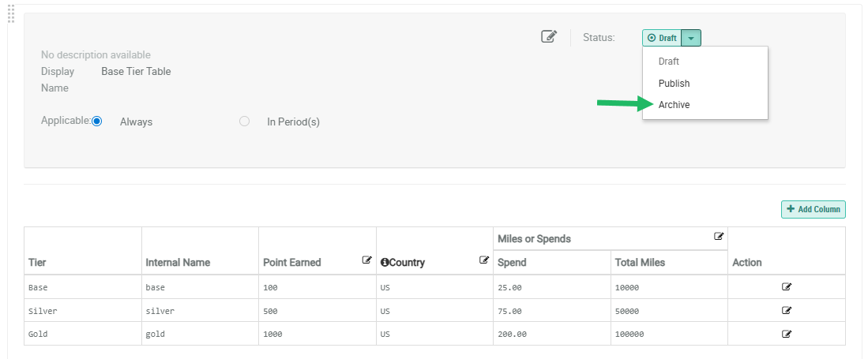Edit the Base tier row
868x359 pixels.
point(787,287)
